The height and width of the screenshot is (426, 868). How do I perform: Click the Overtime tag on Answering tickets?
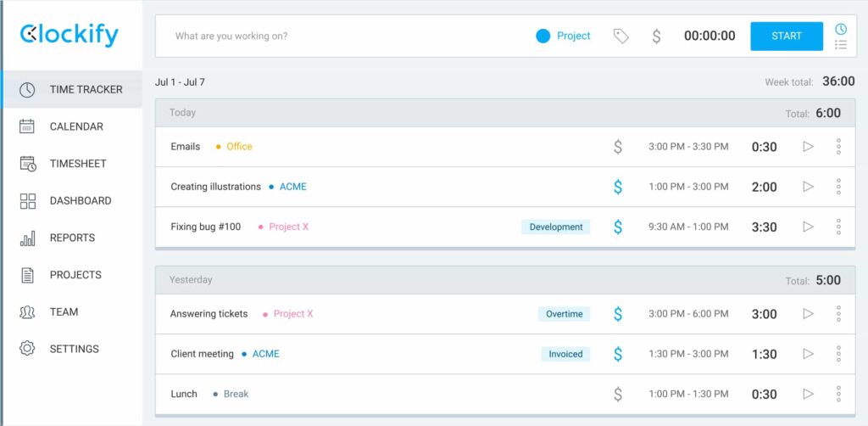pyautogui.click(x=564, y=314)
